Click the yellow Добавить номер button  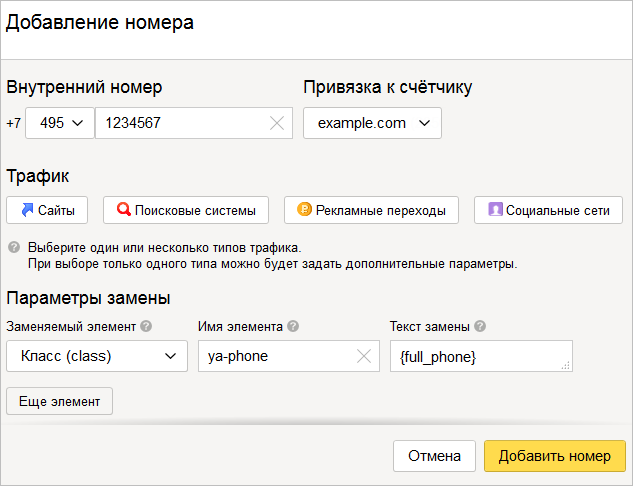click(x=555, y=456)
